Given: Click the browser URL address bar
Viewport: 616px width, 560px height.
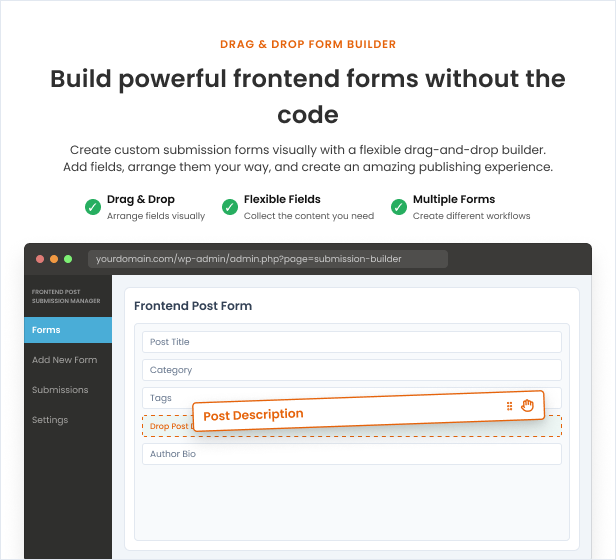Looking at the screenshot, I should click(268, 259).
